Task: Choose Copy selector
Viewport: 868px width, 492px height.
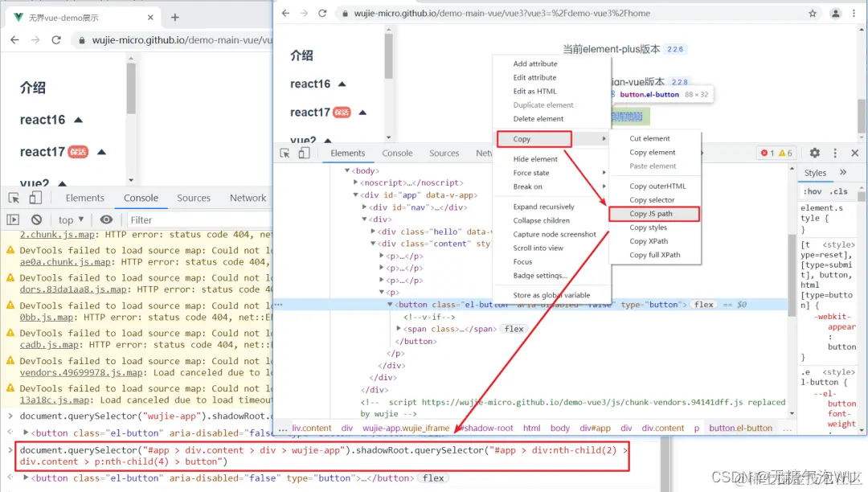Action: pos(652,200)
